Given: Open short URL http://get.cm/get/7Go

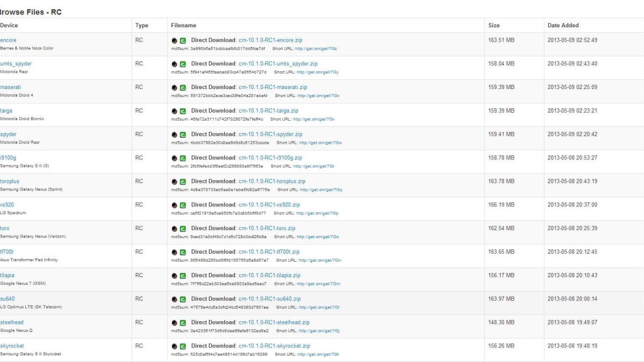Looking at the screenshot, I should click(x=320, y=237).
